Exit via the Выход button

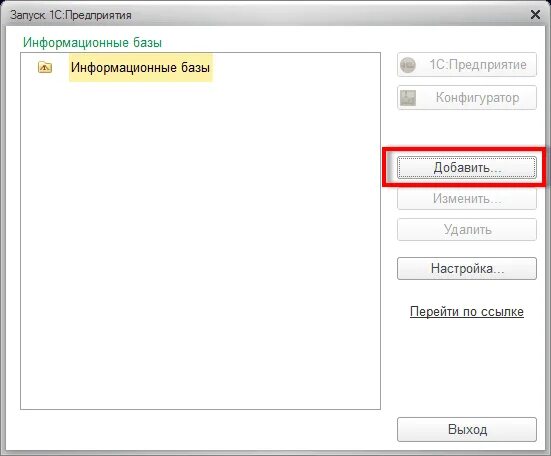[467, 429]
